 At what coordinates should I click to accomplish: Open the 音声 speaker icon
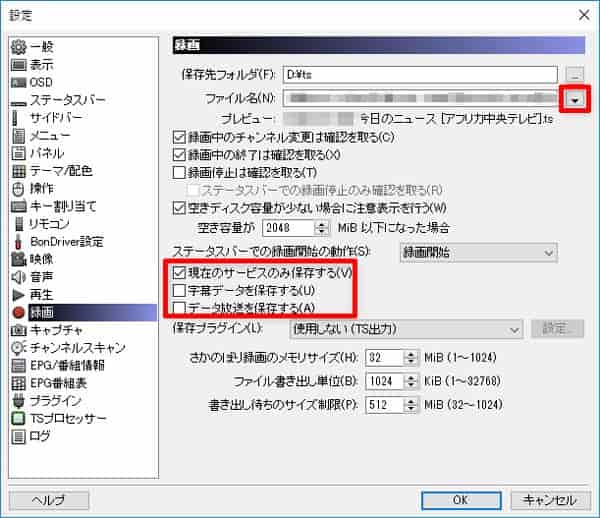(18, 277)
